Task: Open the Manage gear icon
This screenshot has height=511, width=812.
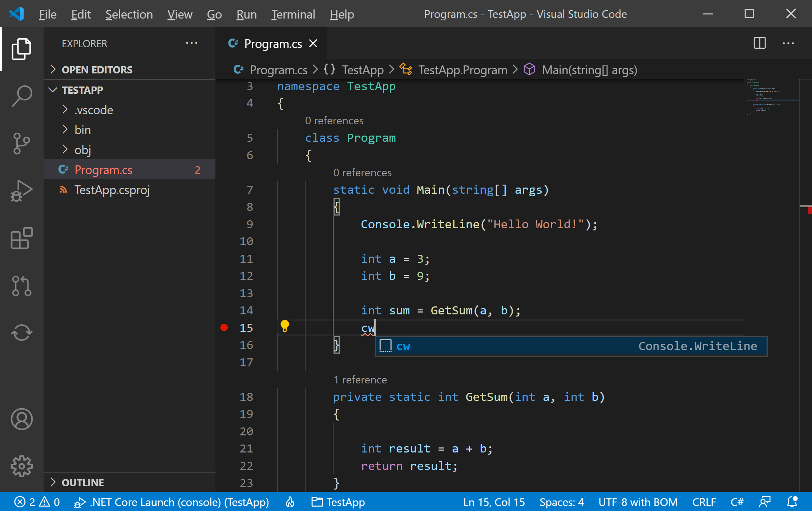Action: point(21,466)
